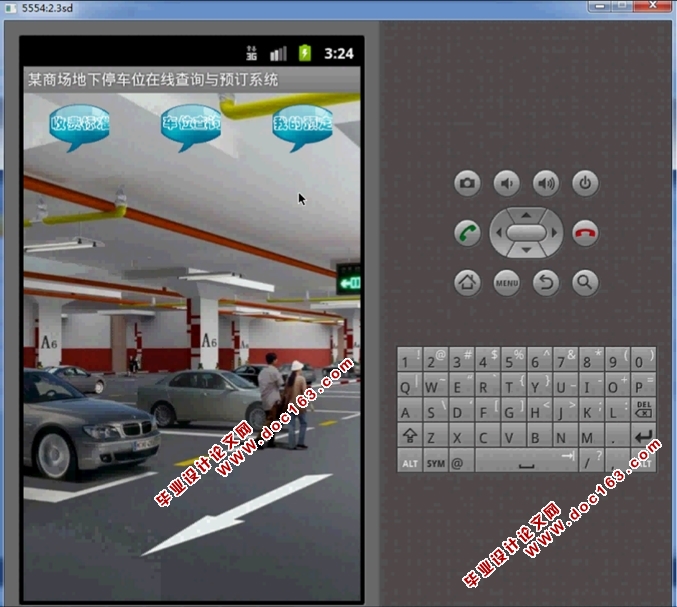The image size is (677, 607).
Task: Click the Q key
Action: tap(410, 384)
